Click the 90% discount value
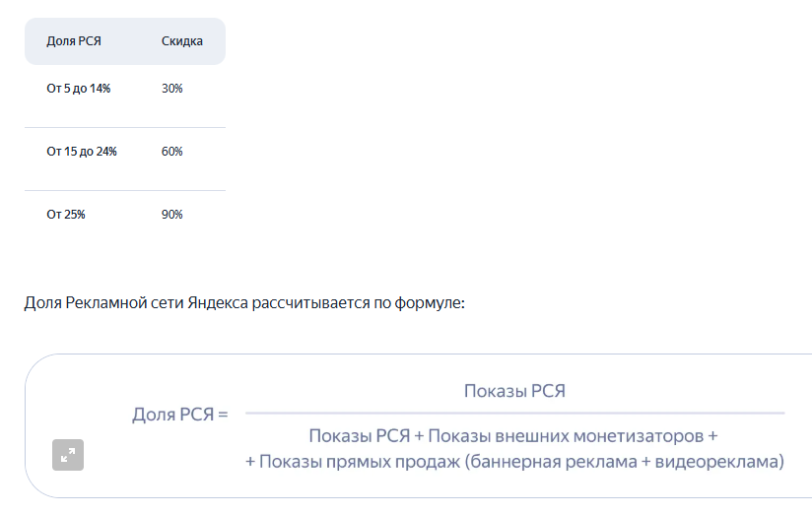The height and width of the screenshot is (515, 812). [x=171, y=215]
